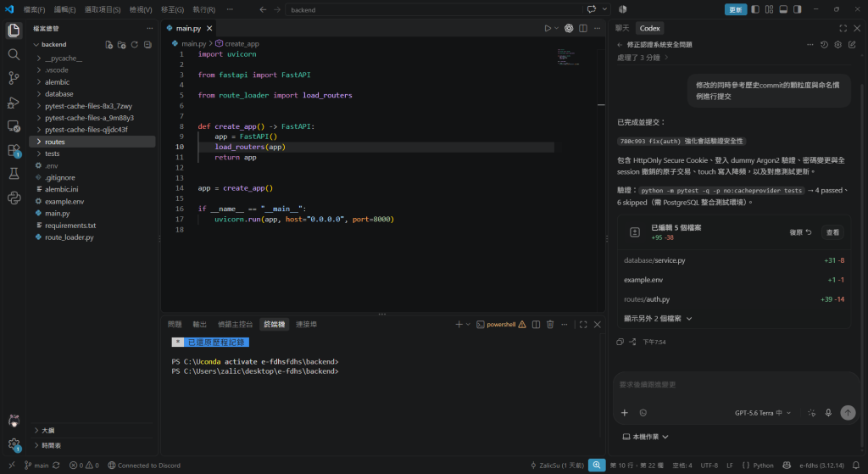The image size is (868, 474).
Task: Open Codex chat history
Action: pyautogui.click(x=824, y=45)
